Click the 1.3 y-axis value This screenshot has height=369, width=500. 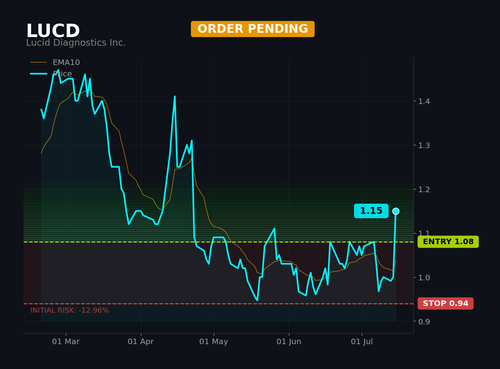(x=424, y=145)
